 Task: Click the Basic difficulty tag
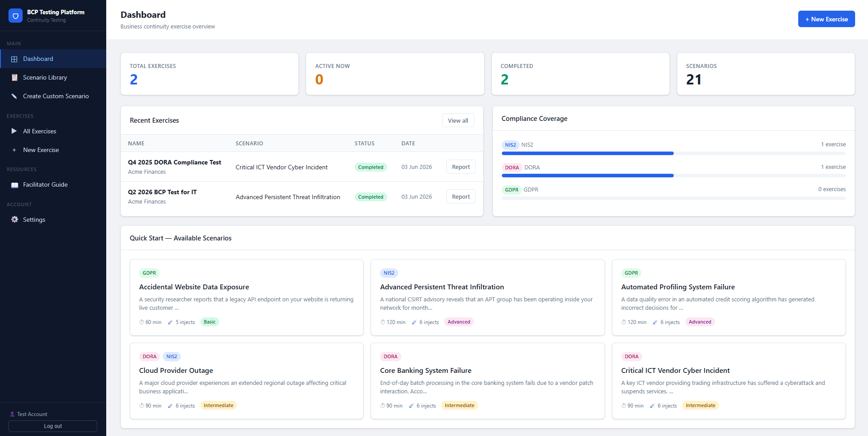(209, 322)
